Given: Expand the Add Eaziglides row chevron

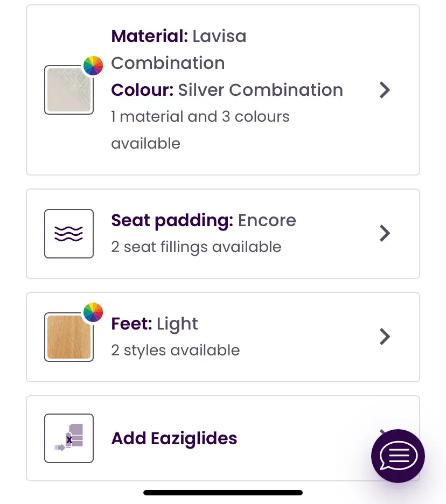Looking at the screenshot, I should pos(381,431).
